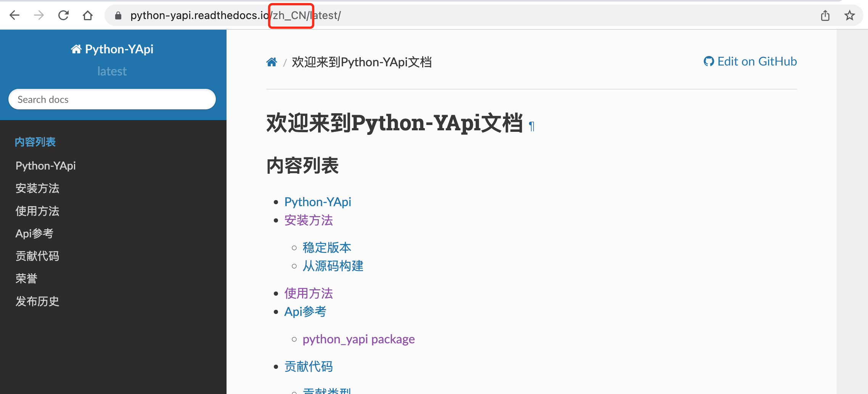Go to 发布历史 in the sidebar

pos(37,301)
